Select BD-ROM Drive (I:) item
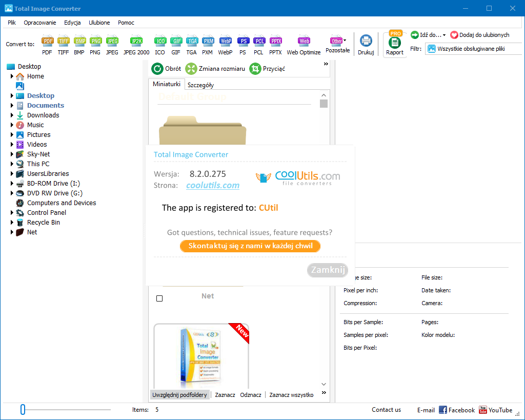Screen dimensions: 525x420 click(53, 184)
